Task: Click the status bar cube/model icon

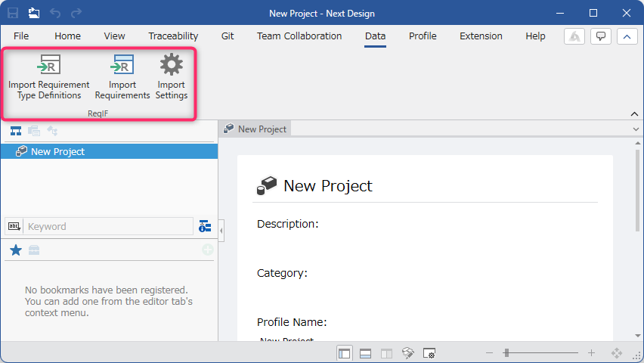Action: click(408, 353)
